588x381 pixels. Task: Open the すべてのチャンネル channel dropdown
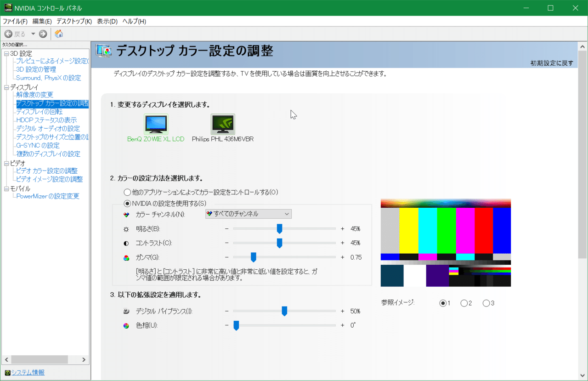pos(248,214)
